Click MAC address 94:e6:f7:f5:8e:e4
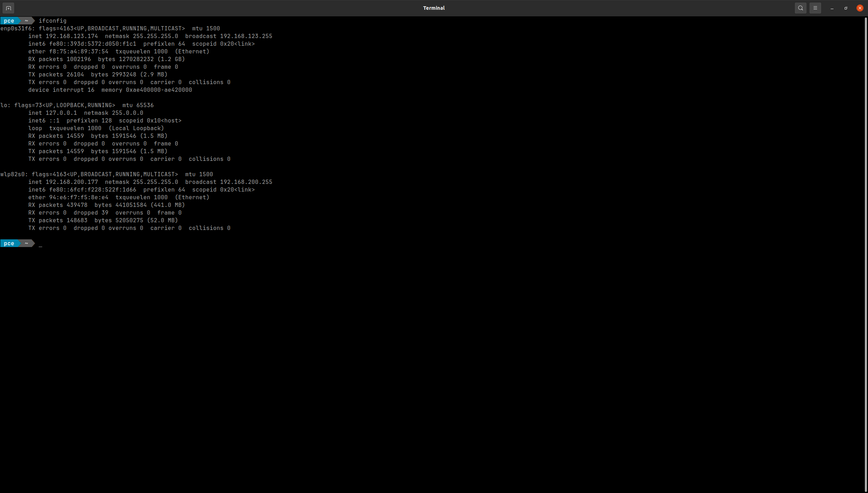Image resolution: width=868 pixels, height=493 pixels. pyautogui.click(x=79, y=197)
